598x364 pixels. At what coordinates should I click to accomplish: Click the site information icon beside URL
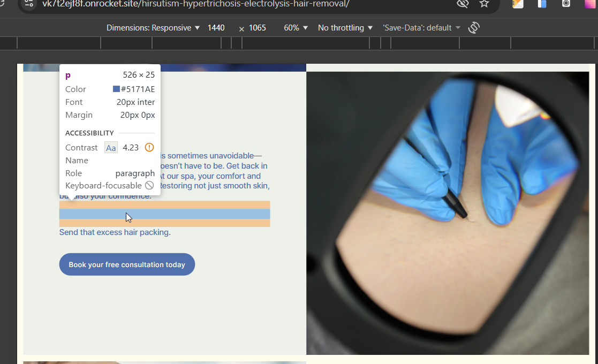pyautogui.click(x=29, y=3)
